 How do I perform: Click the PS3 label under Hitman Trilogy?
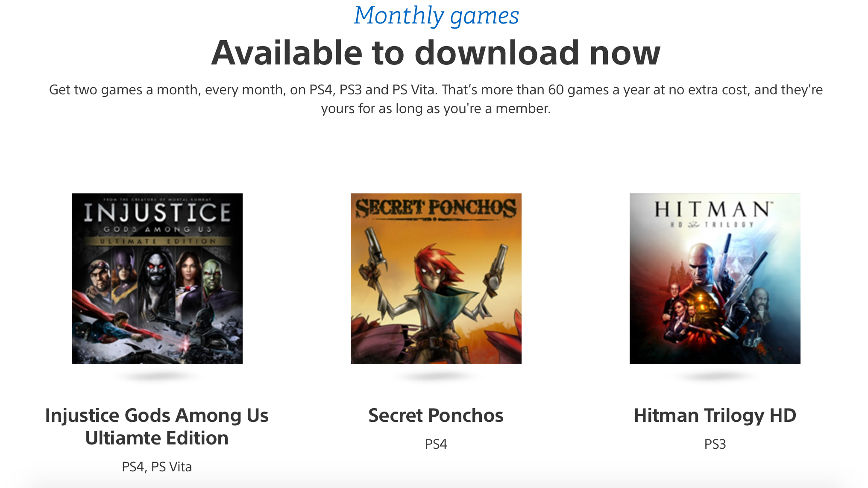coord(715,444)
